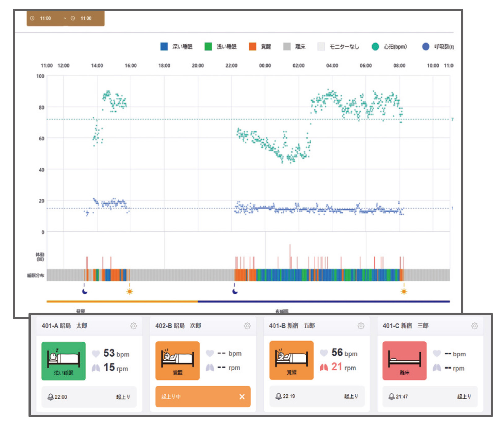Toggle 浅い睡眠 legend item in chart
The height and width of the screenshot is (429, 504).
coord(221,47)
